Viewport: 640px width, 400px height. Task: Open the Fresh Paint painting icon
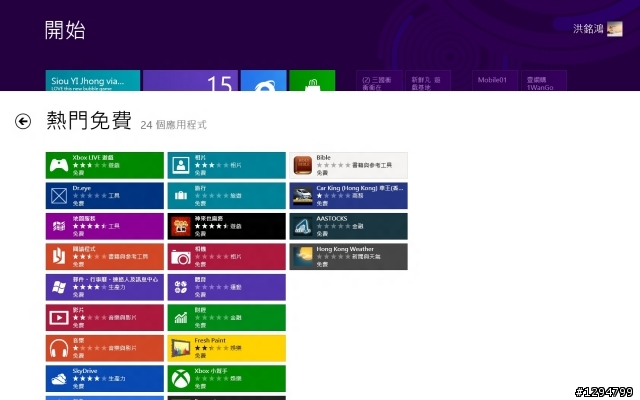(x=181, y=348)
